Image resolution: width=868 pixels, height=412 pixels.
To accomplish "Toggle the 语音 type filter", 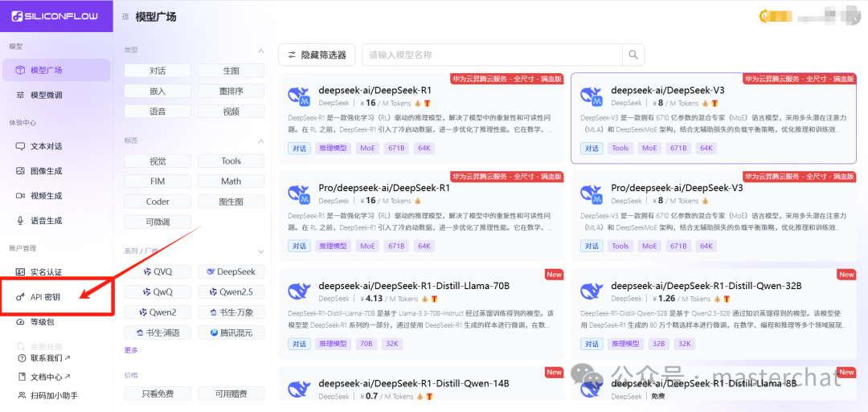I will tap(158, 111).
